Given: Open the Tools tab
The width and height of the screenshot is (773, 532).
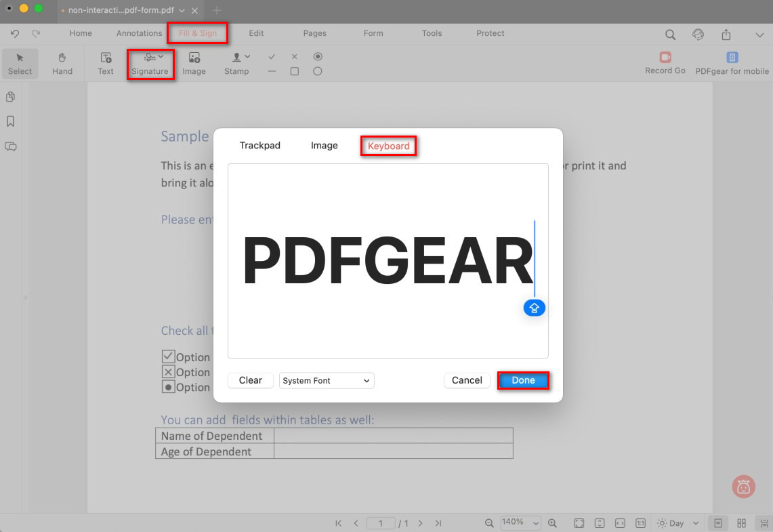Looking at the screenshot, I should [432, 33].
